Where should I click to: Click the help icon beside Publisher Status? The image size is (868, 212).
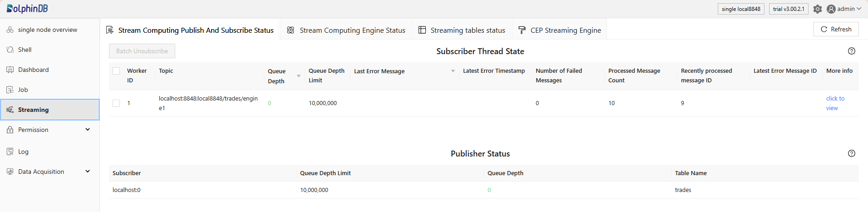tap(852, 153)
